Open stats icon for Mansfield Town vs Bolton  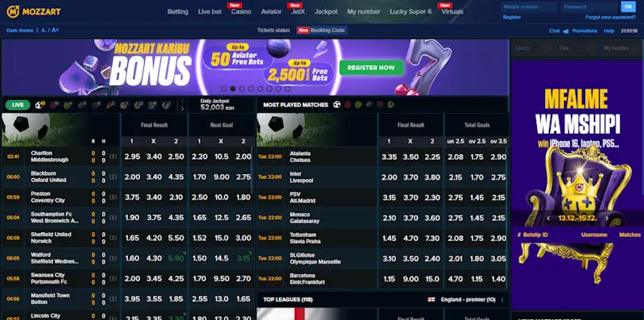point(113,299)
